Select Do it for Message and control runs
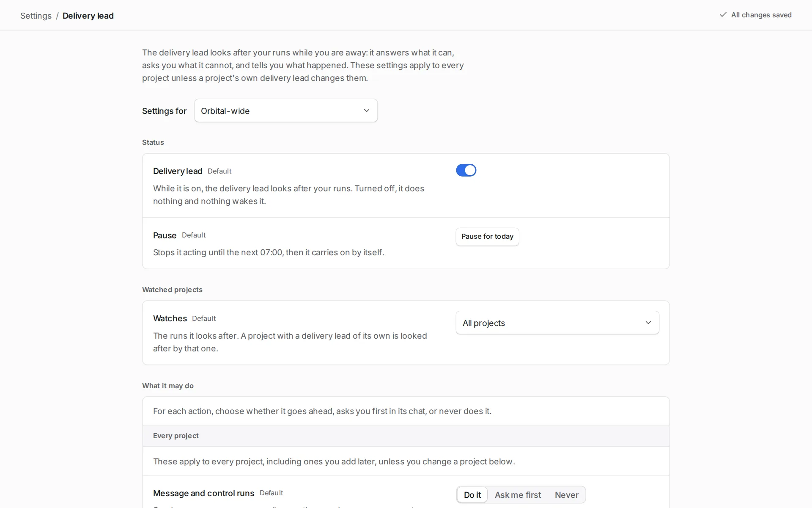Image resolution: width=812 pixels, height=508 pixels. pos(472,495)
